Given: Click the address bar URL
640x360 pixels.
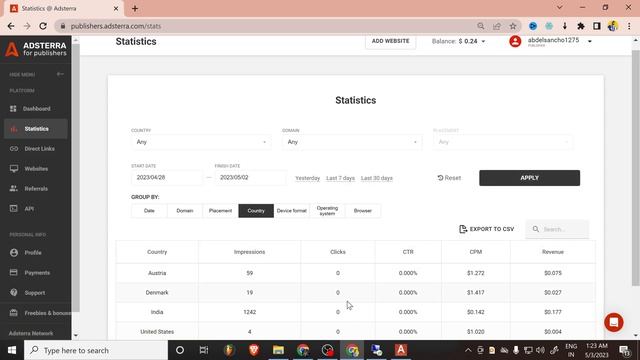Looking at the screenshot, I should coord(116,26).
